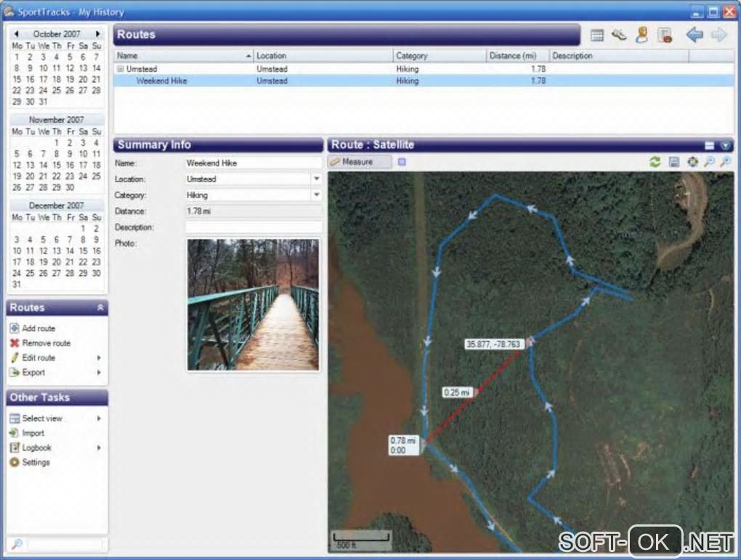This screenshot has width=741, height=560.
Task: Select the Weekend Hike route row
Action: point(424,81)
